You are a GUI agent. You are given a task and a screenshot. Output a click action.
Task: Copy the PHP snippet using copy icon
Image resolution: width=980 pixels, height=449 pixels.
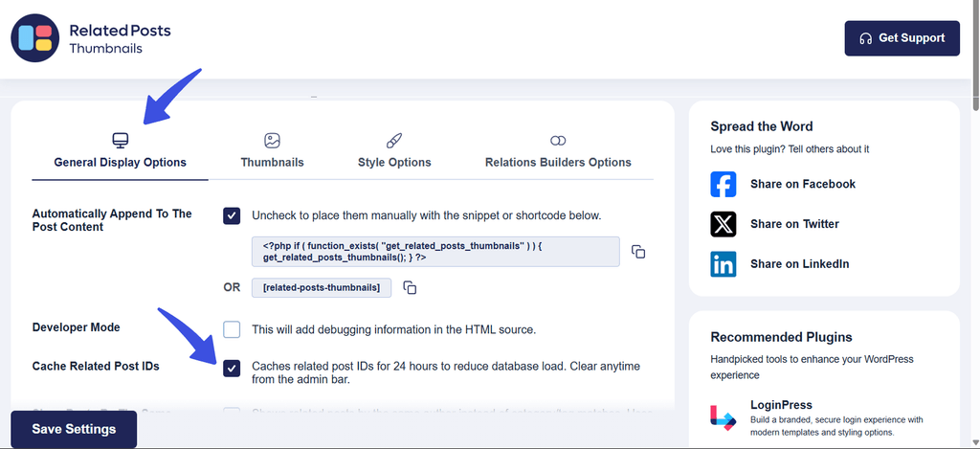pyautogui.click(x=638, y=252)
